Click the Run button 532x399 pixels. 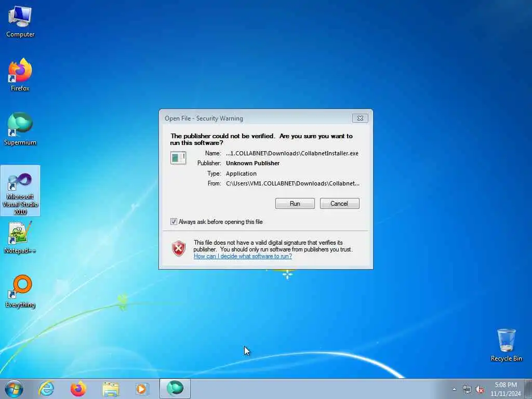pyautogui.click(x=295, y=203)
